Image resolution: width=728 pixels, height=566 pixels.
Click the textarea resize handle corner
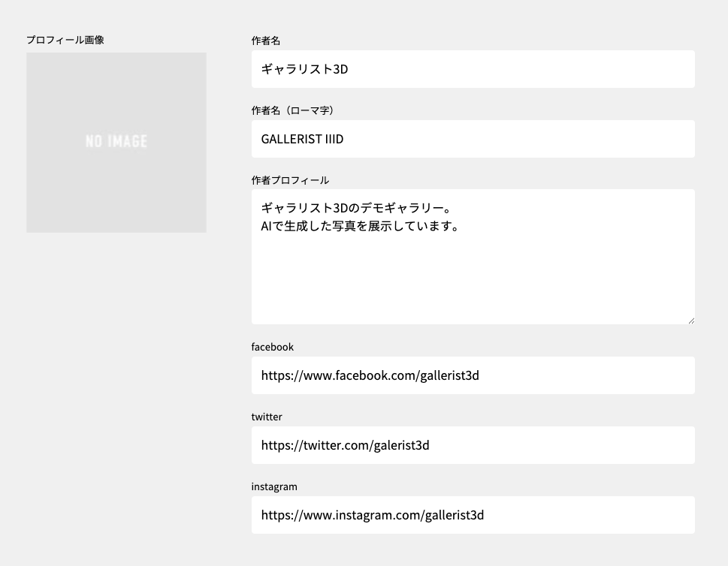(691, 321)
